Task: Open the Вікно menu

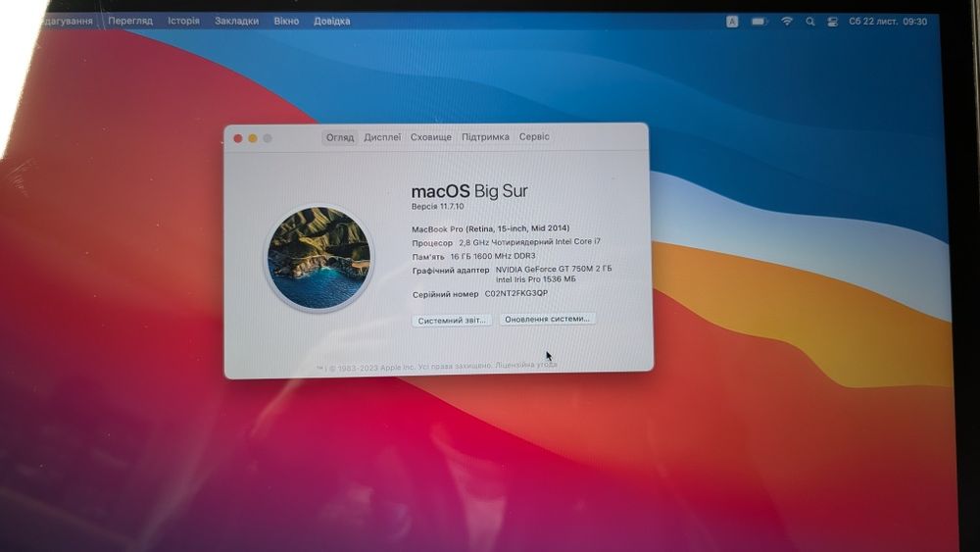Action: [286, 21]
